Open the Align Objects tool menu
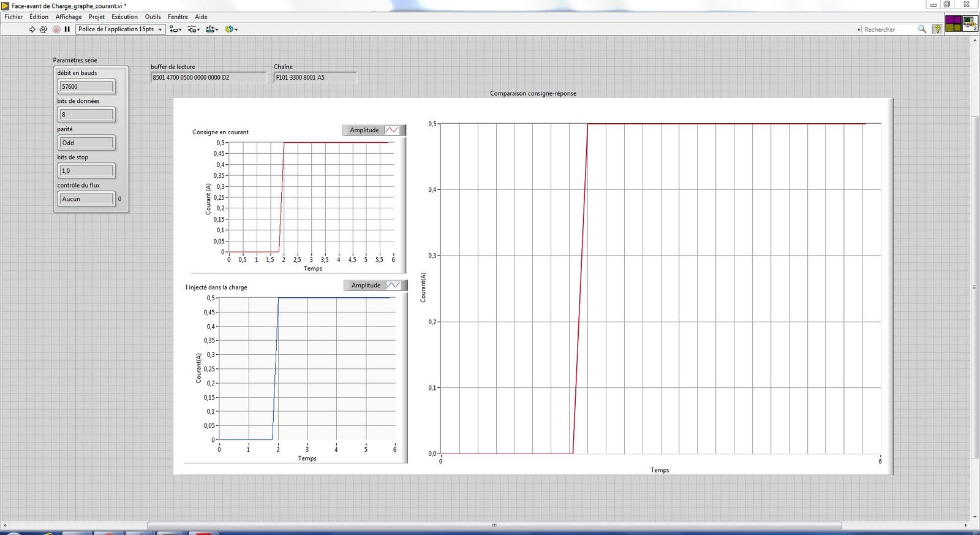Viewport: 980px width, 535px height. pos(175,29)
